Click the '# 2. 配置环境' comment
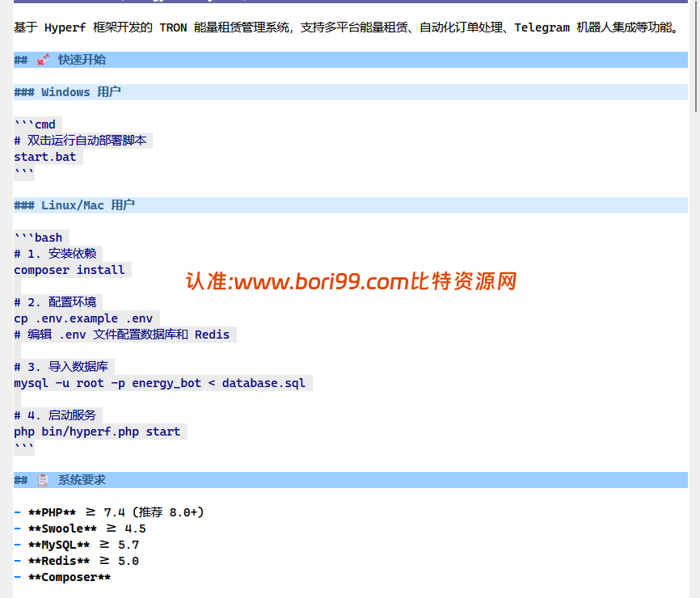The image size is (700, 598). coord(55,302)
